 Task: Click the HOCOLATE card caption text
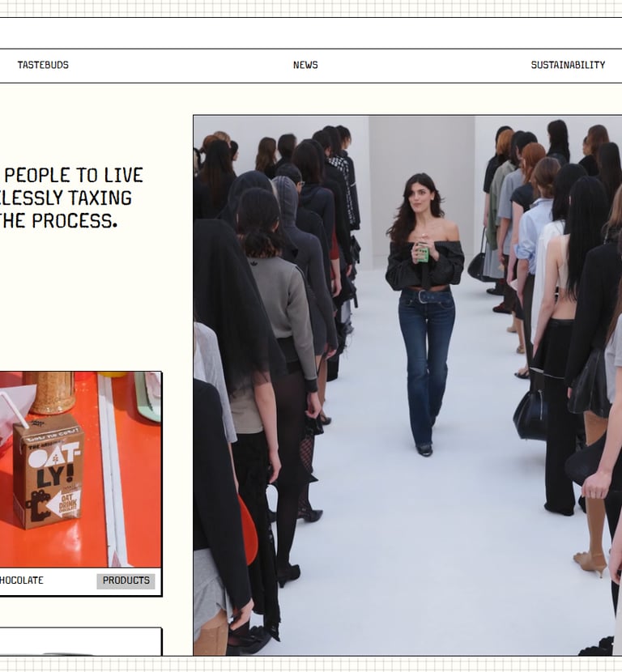(21, 581)
